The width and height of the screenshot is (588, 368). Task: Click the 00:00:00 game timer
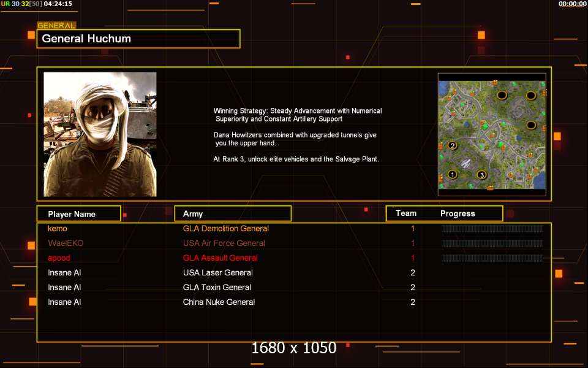(572, 4)
